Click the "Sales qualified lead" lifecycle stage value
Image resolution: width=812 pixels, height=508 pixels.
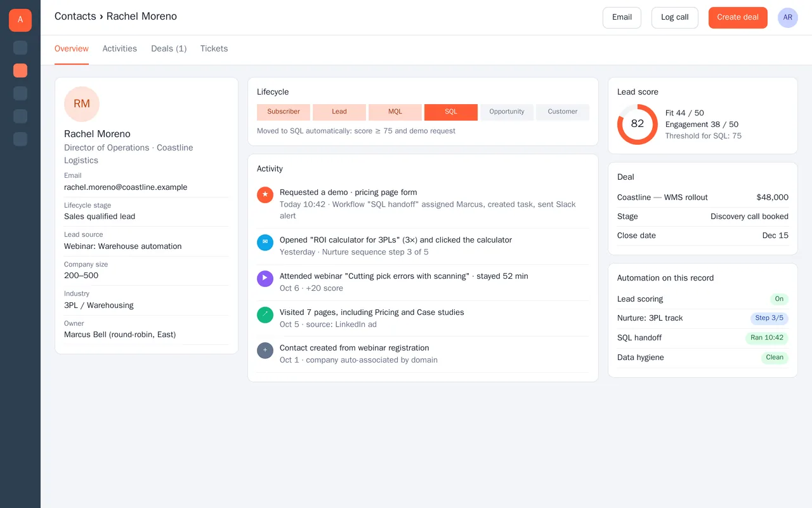click(x=100, y=217)
